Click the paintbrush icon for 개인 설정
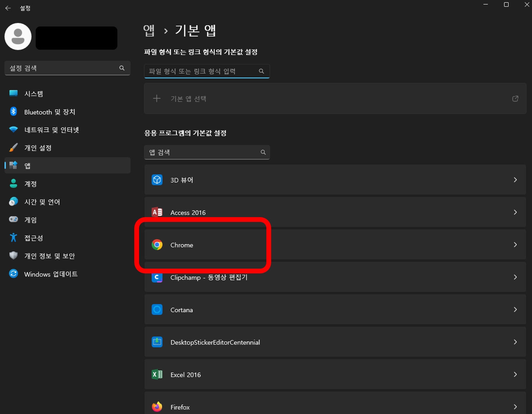The width and height of the screenshot is (532, 414). 14,148
